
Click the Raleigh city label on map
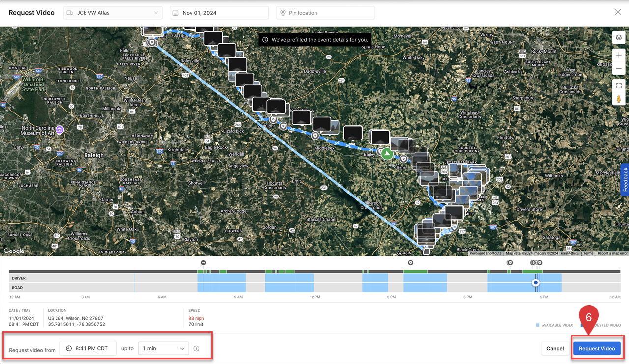click(x=94, y=155)
